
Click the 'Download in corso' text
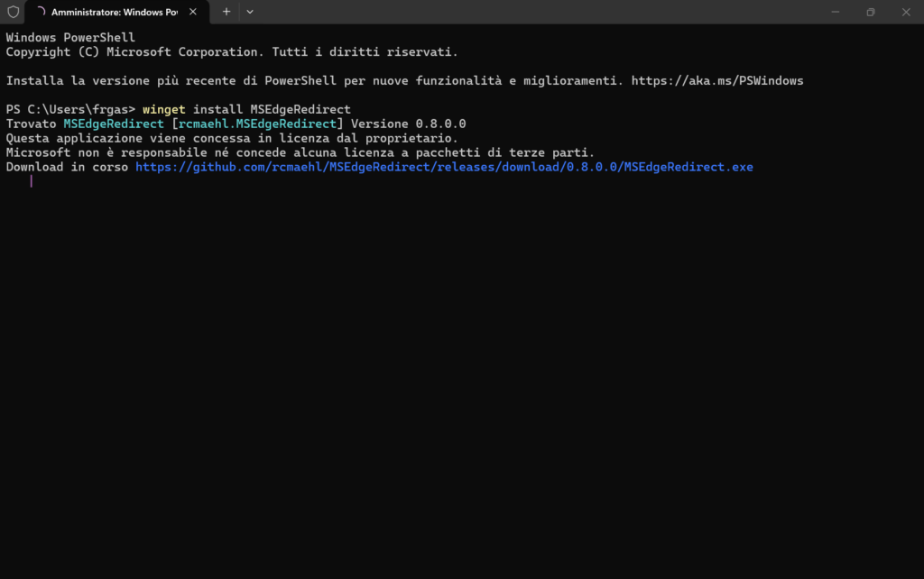(x=67, y=167)
